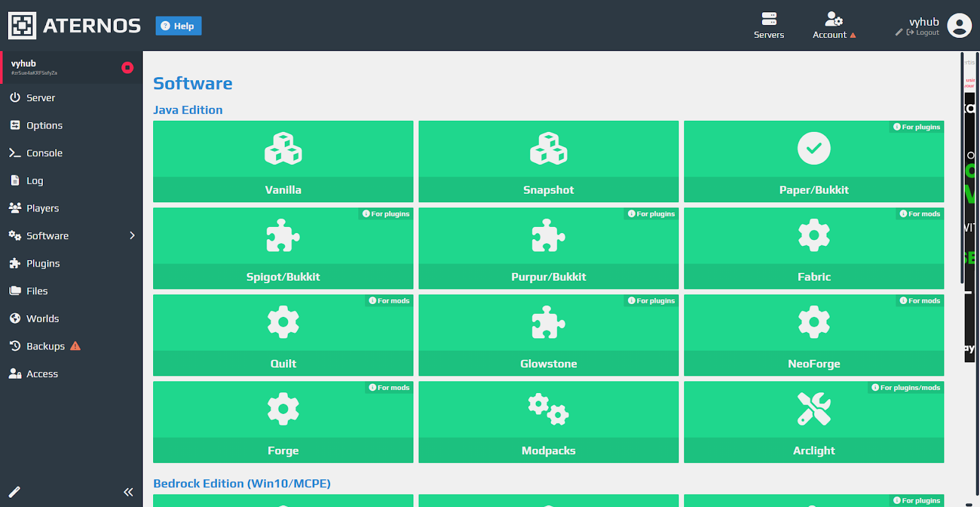This screenshot has width=980, height=507.
Task: Select the Paper/Bukkit checkmark icon
Action: 814,148
